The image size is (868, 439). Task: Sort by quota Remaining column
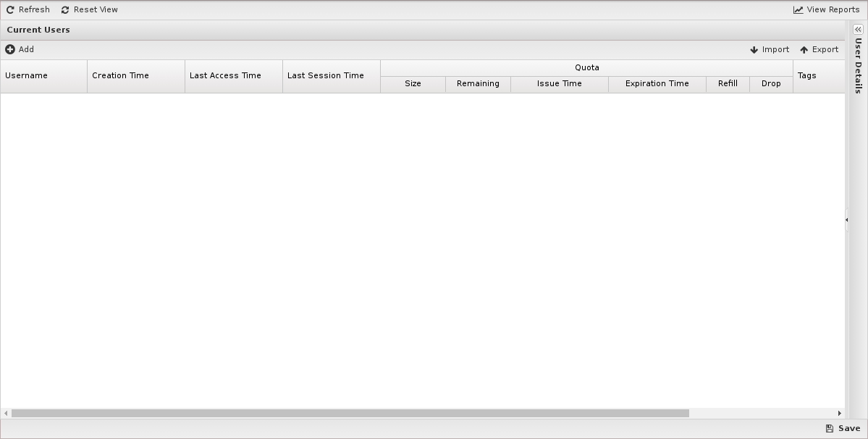479,84
